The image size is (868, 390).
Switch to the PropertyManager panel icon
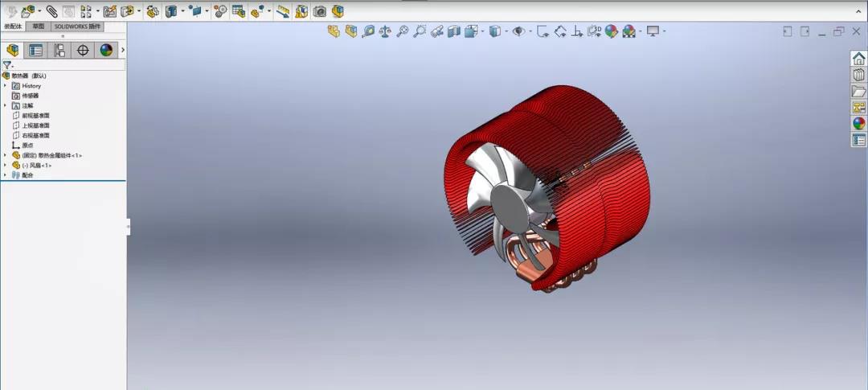coord(36,50)
